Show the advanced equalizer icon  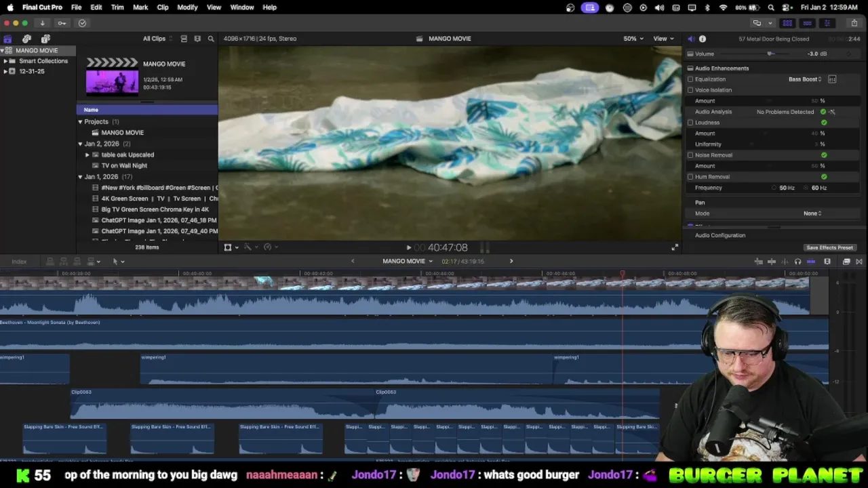coord(832,79)
